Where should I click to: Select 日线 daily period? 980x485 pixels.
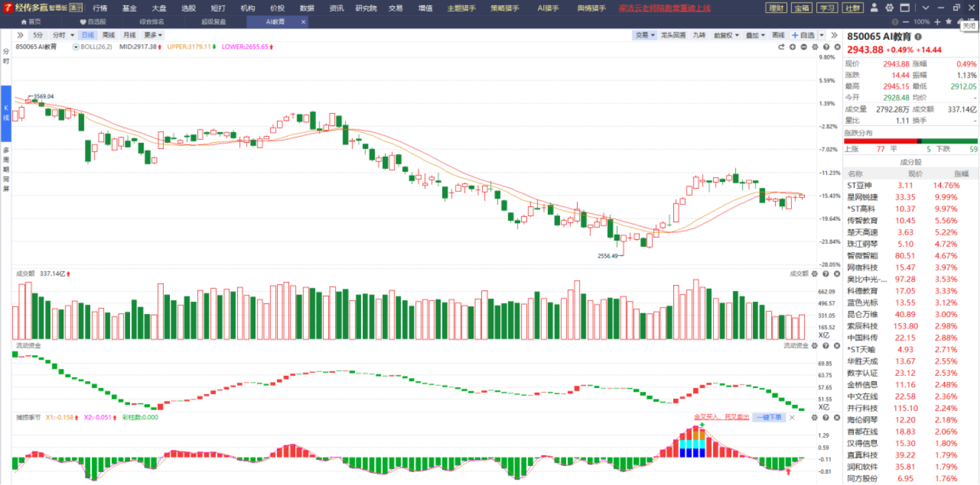click(88, 35)
